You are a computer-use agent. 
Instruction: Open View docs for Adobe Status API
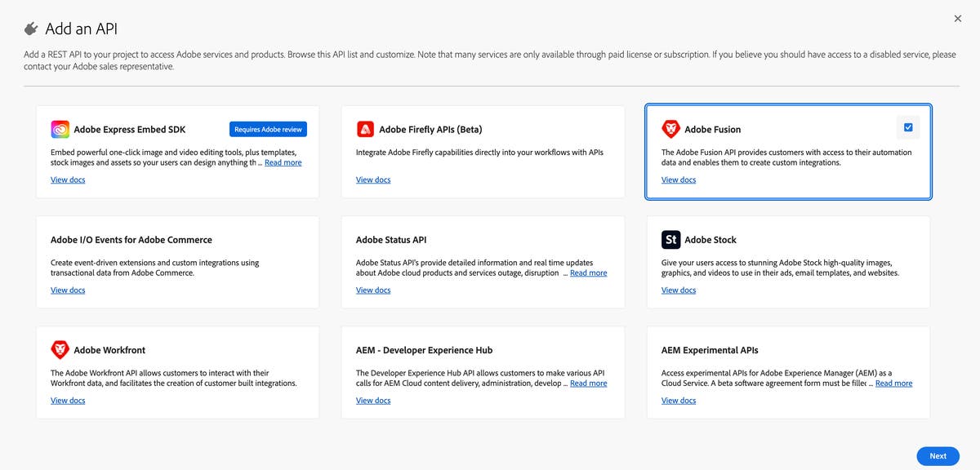coord(373,290)
